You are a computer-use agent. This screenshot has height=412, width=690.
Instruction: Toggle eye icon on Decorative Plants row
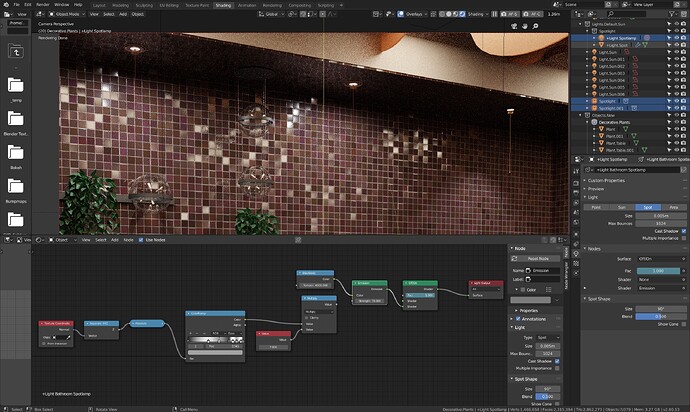[x=676, y=122]
